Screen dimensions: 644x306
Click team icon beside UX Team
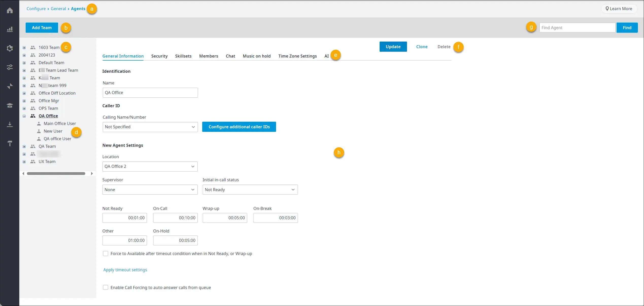(x=33, y=161)
